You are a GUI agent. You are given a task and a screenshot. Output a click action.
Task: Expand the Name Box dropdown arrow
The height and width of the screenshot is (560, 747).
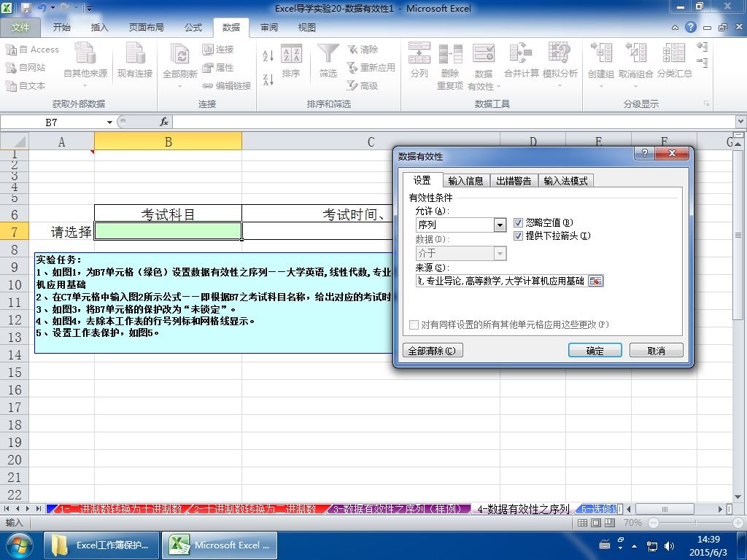109,122
